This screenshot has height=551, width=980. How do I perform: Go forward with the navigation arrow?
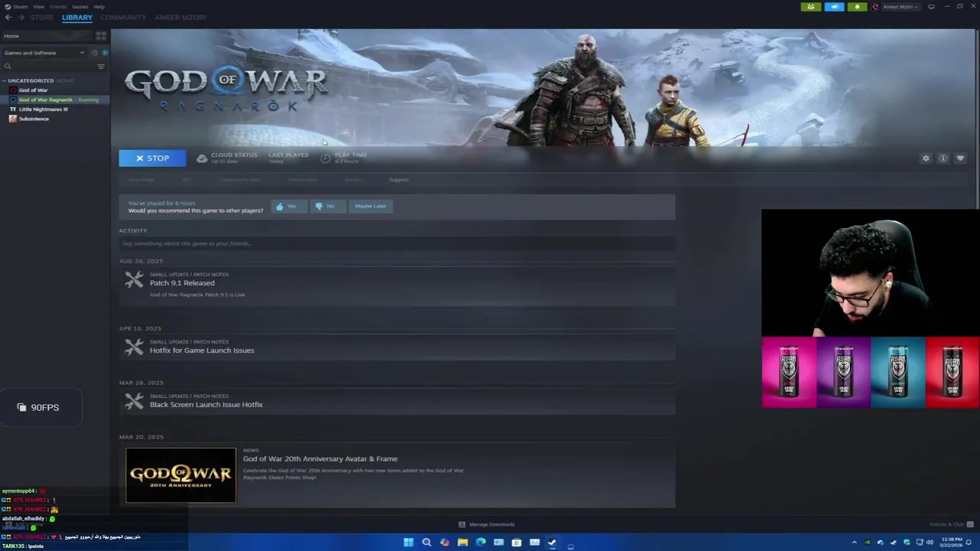pos(21,17)
